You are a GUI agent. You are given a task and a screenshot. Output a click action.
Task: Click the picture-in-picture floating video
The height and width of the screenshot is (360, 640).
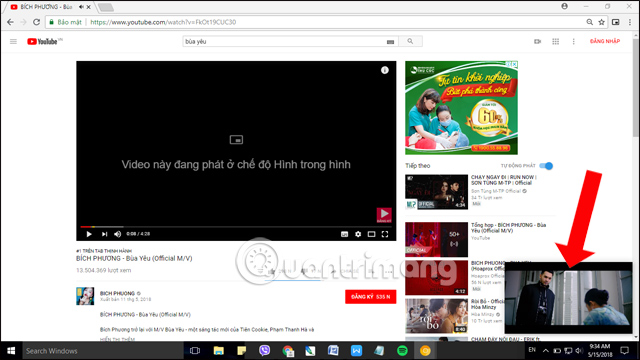tap(569, 298)
